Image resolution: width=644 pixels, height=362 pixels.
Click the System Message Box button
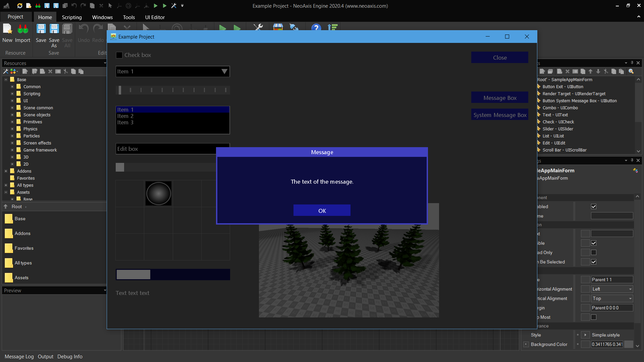point(499,115)
